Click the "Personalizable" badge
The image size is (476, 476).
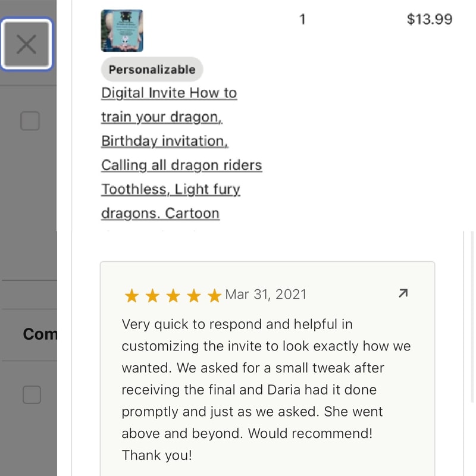point(152,70)
